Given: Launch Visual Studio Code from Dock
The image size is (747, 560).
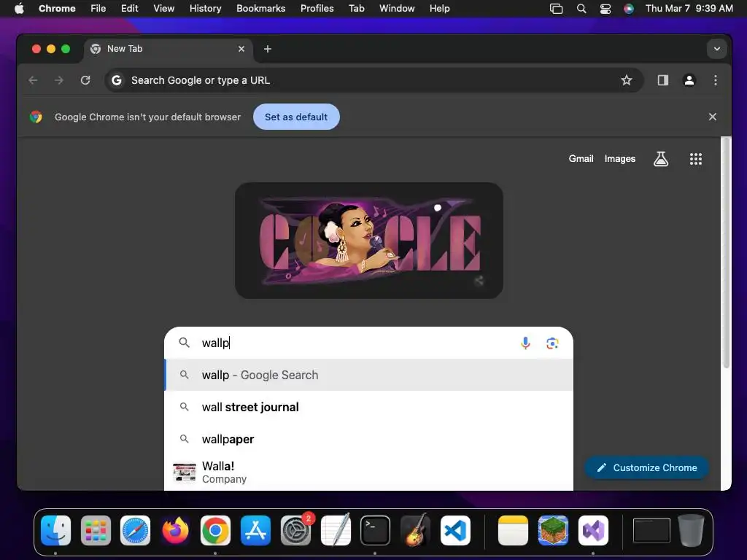Looking at the screenshot, I should click(x=455, y=531).
